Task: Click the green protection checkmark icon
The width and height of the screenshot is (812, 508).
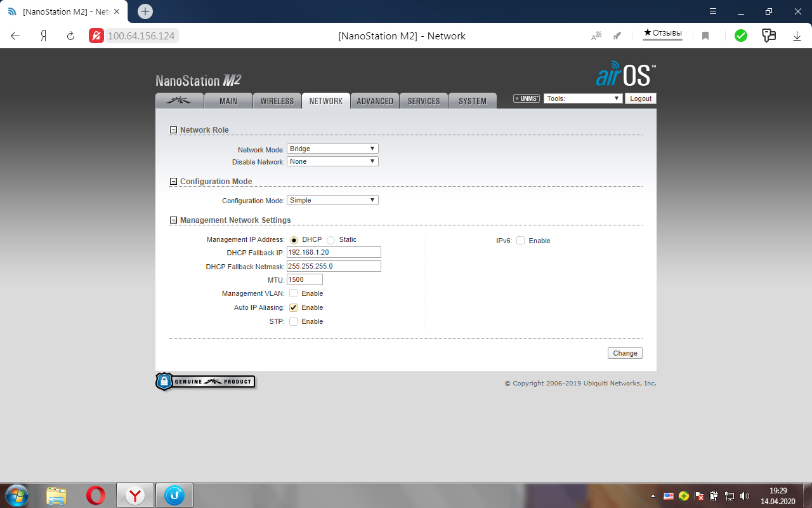Action: (741, 36)
